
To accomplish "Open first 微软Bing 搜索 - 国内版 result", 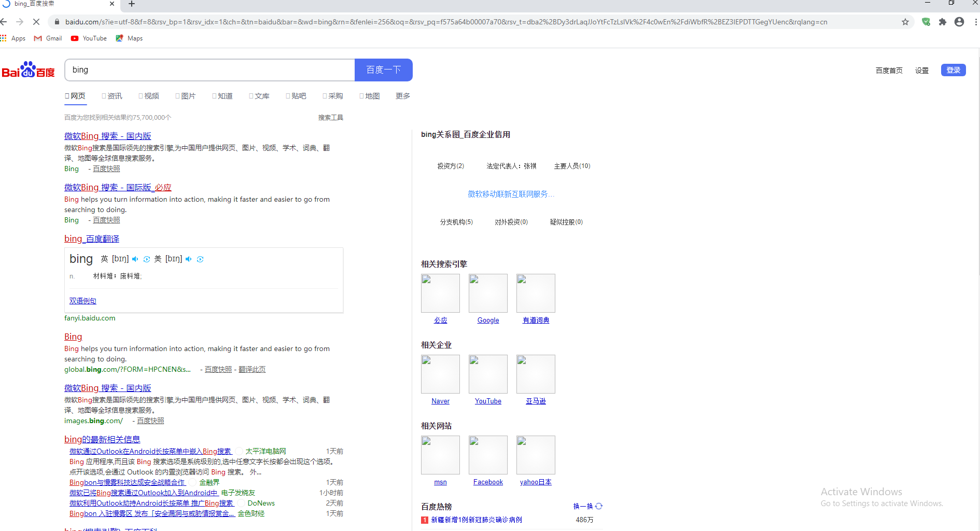I will click(108, 136).
